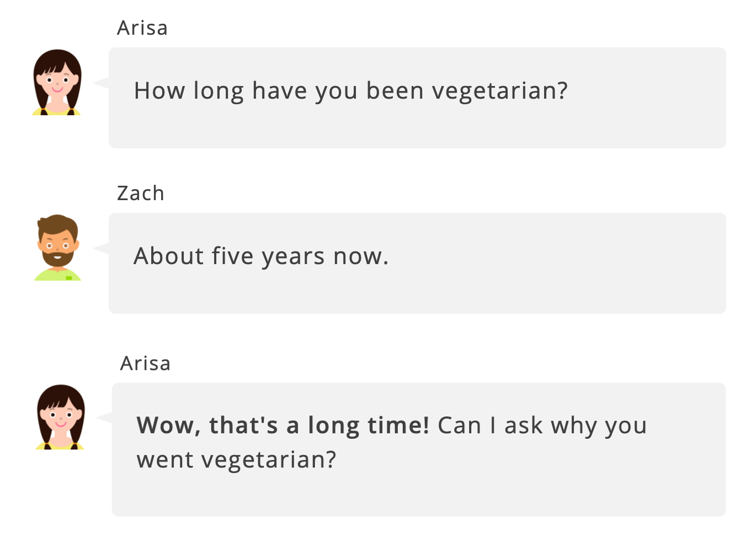This screenshot has height=542, width=756.
Task: Click Zach's bearded avatar
Action: pyautogui.click(x=57, y=248)
